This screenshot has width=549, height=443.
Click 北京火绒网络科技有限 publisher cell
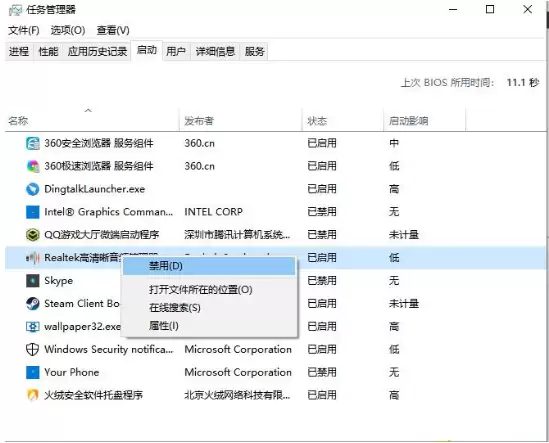coord(237,395)
